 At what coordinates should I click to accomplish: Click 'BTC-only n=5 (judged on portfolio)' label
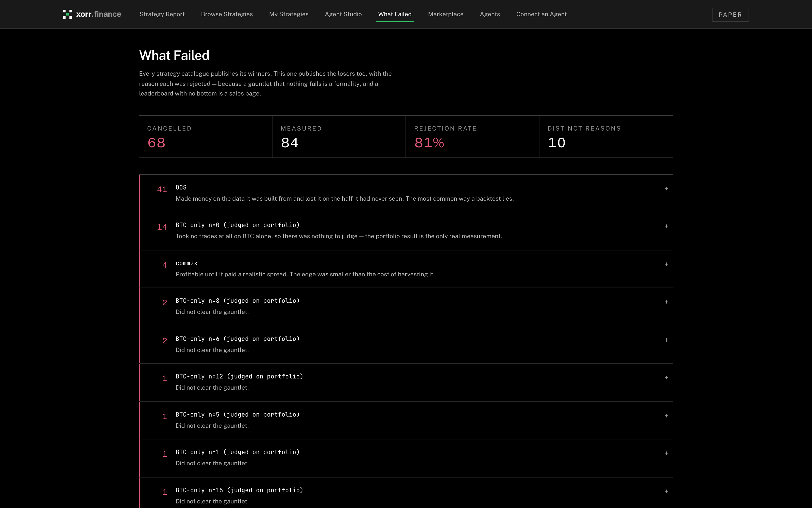tap(238, 415)
